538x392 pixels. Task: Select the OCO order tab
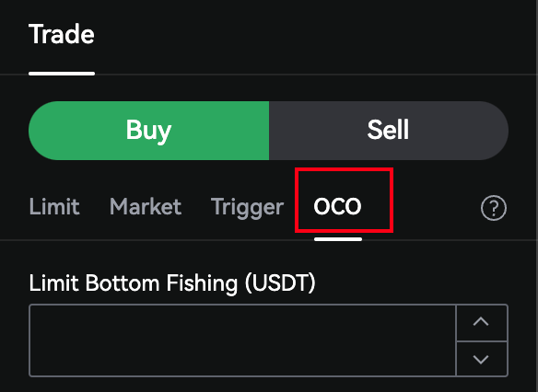(x=337, y=206)
